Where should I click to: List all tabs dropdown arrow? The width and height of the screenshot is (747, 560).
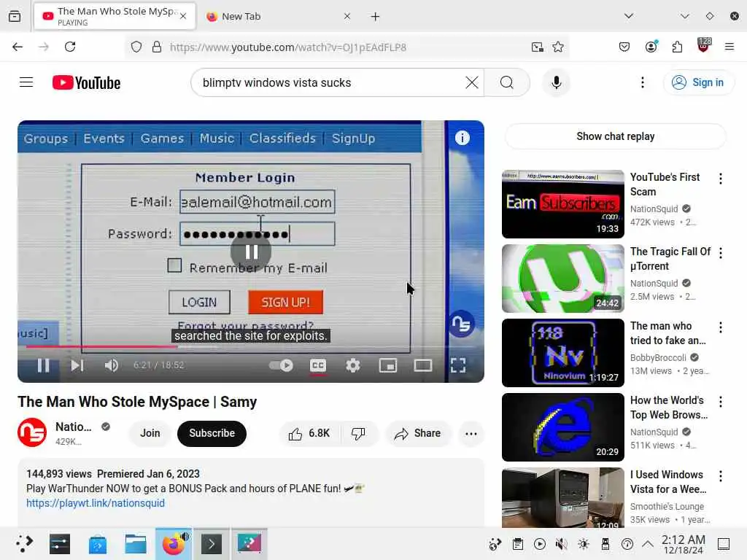(629, 16)
